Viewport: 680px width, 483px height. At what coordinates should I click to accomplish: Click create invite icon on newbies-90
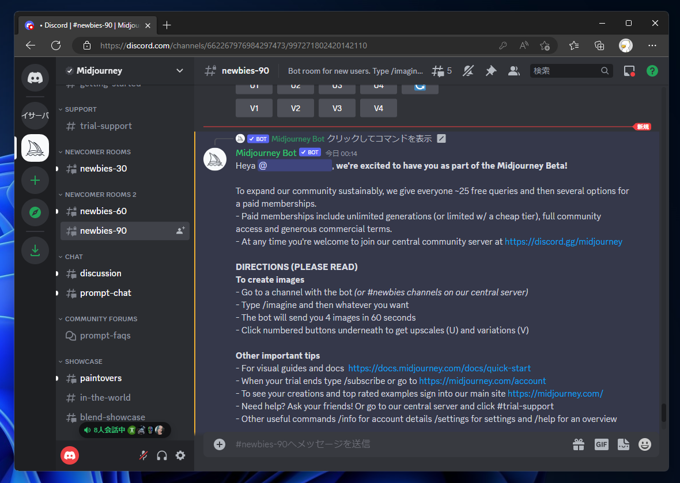tap(180, 231)
